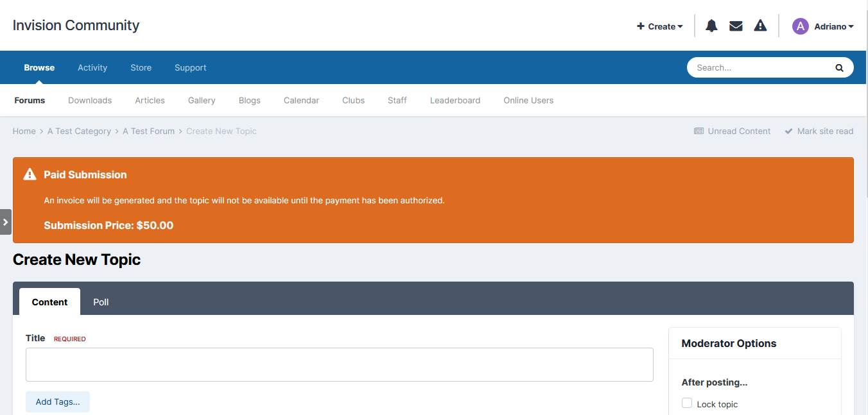Open the messages envelope icon

(x=736, y=26)
